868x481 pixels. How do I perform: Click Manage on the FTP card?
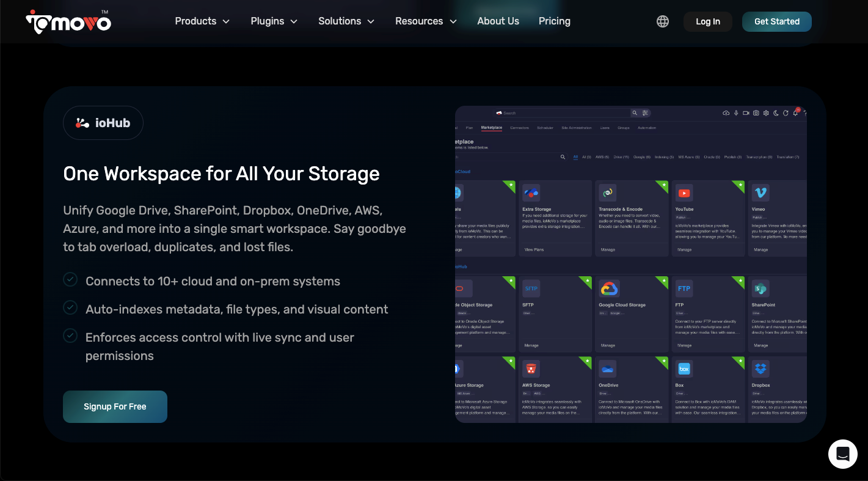point(684,345)
